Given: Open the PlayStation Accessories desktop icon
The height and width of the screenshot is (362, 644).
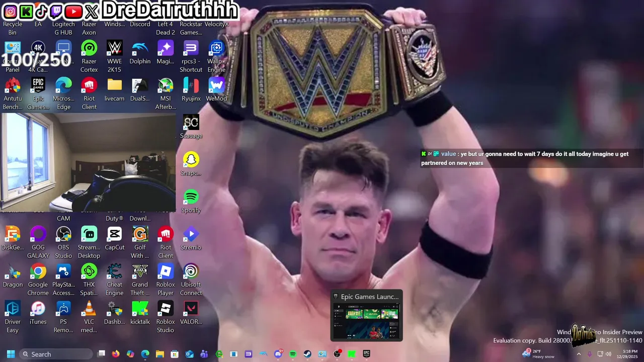Looking at the screenshot, I should pyautogui.click(x=63, y=280).
